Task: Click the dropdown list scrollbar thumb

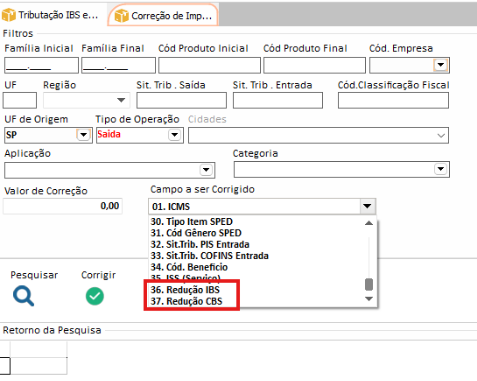Action: [x=369, y=285]
